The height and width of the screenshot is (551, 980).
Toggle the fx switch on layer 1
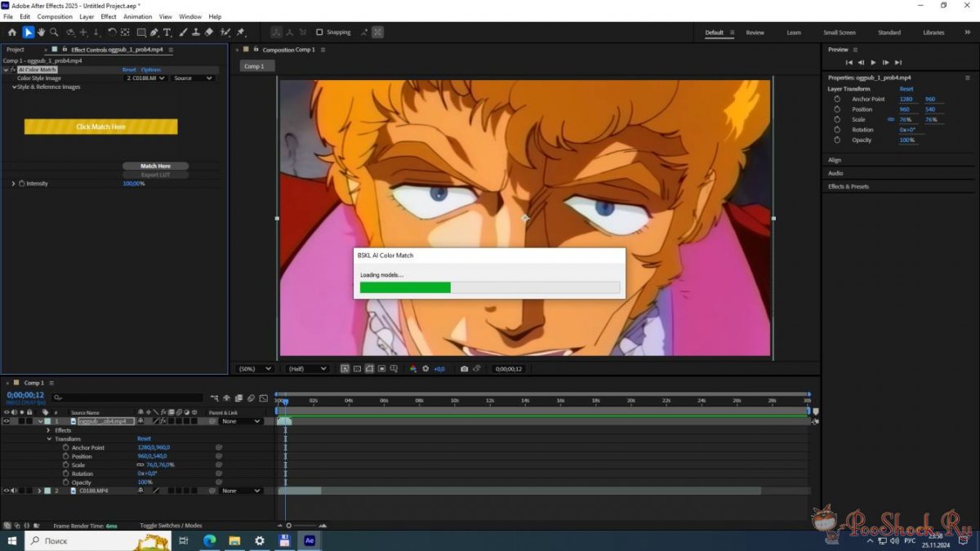coord(163,421)
